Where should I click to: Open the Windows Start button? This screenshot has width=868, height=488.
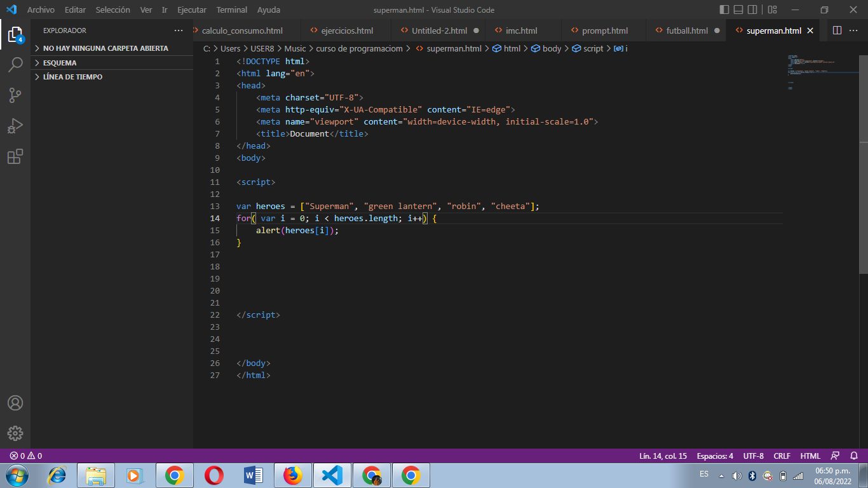[17, 475]
